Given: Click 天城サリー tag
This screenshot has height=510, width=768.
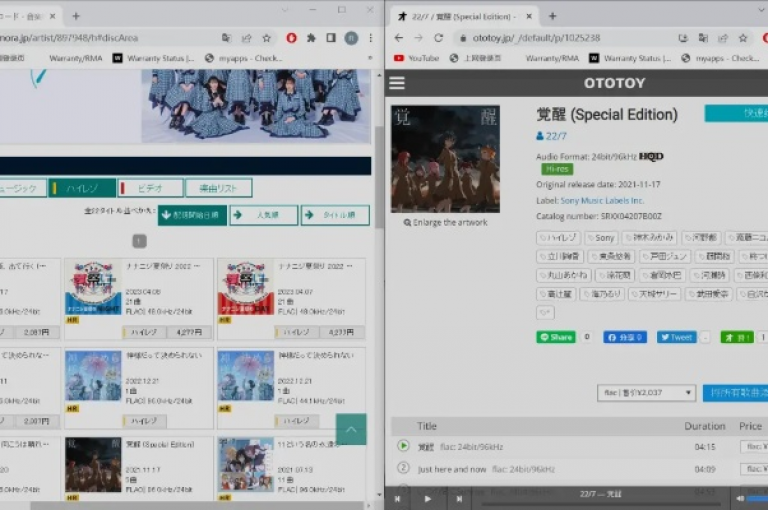Looking at the screenshot, I should pyautogui.click(x=655, y=294).
